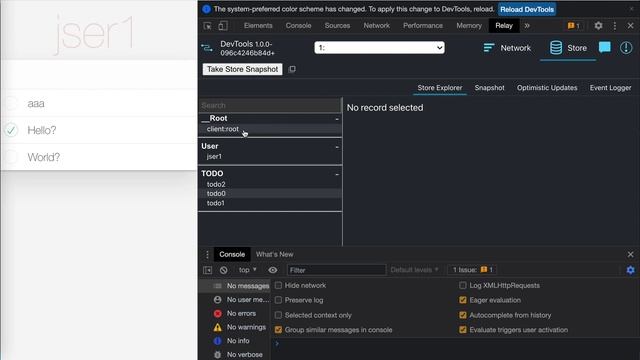This screenshot has height=360, width=640.
Task: Disable Group similar messages in console
Action: (x=278, y=330)
